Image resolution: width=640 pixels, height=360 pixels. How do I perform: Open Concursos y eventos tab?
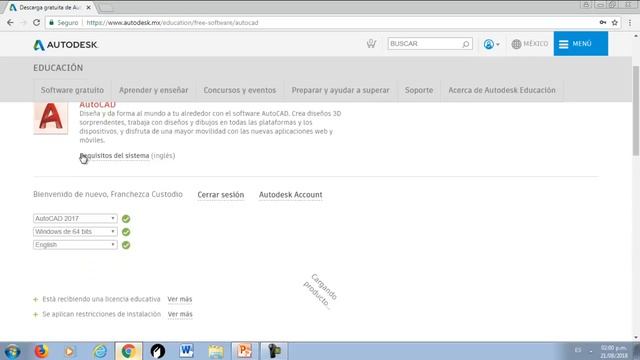[x=240, y=90]
